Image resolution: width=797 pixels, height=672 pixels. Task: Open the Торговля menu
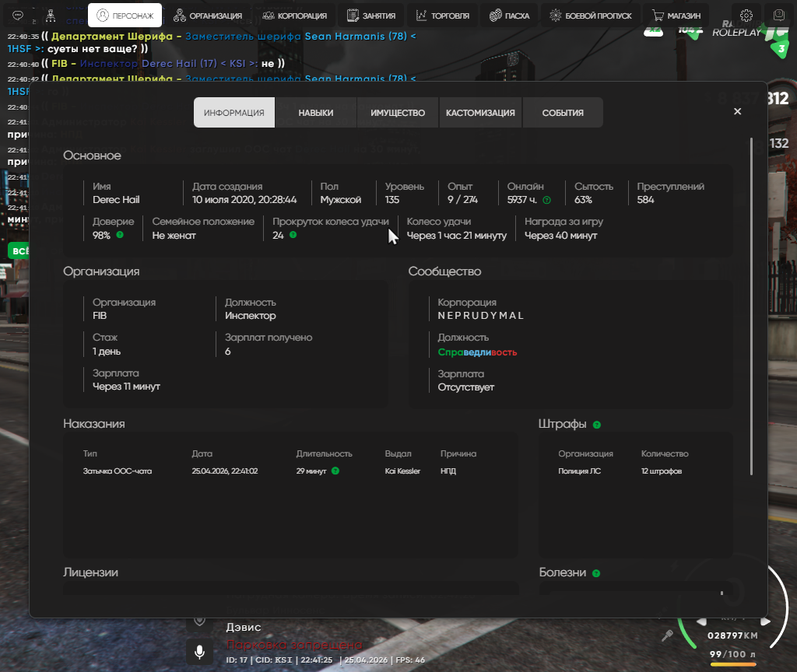tap(442, 16)
